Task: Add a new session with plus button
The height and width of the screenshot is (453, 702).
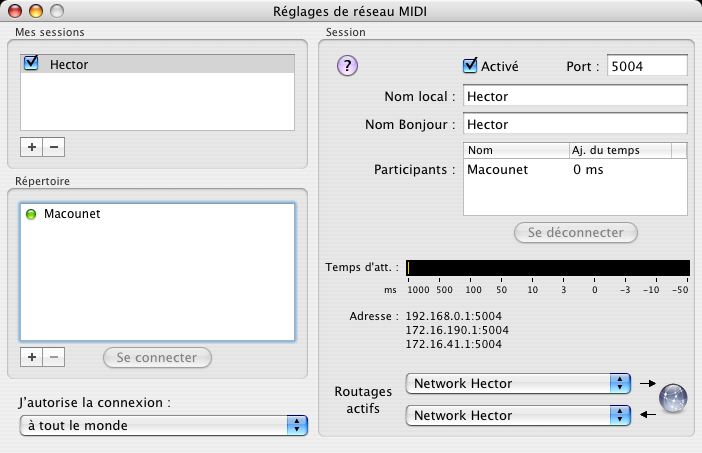Action: [32, 147]
